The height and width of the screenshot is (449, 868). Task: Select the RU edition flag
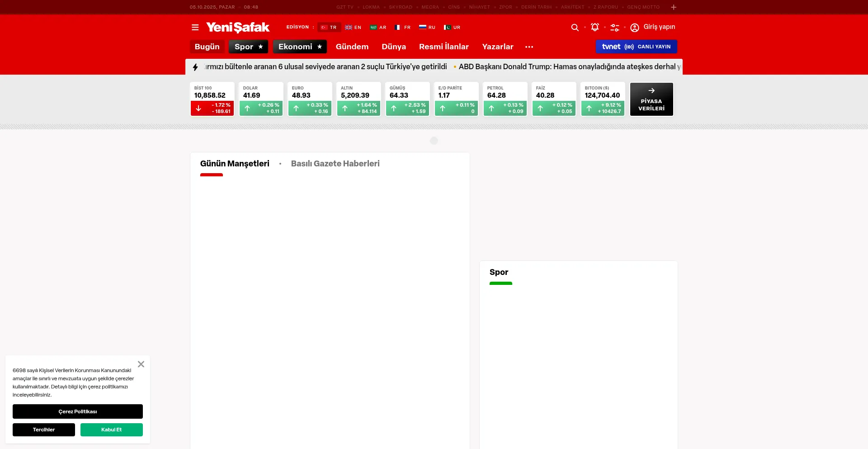pyautogui.click(x=427, y=28)
